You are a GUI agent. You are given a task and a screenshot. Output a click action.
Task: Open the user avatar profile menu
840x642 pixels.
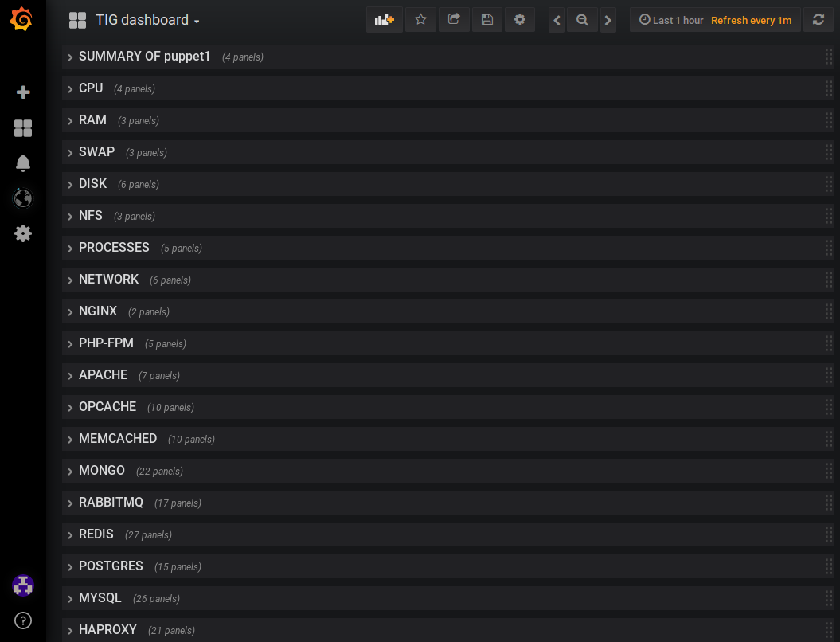pyautogui.click(x=23, y=585)
